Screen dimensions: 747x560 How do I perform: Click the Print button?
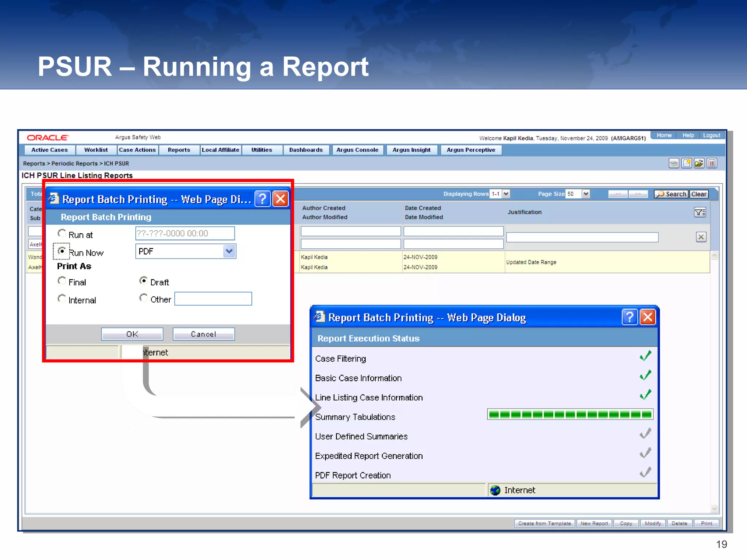click(707, 523)
